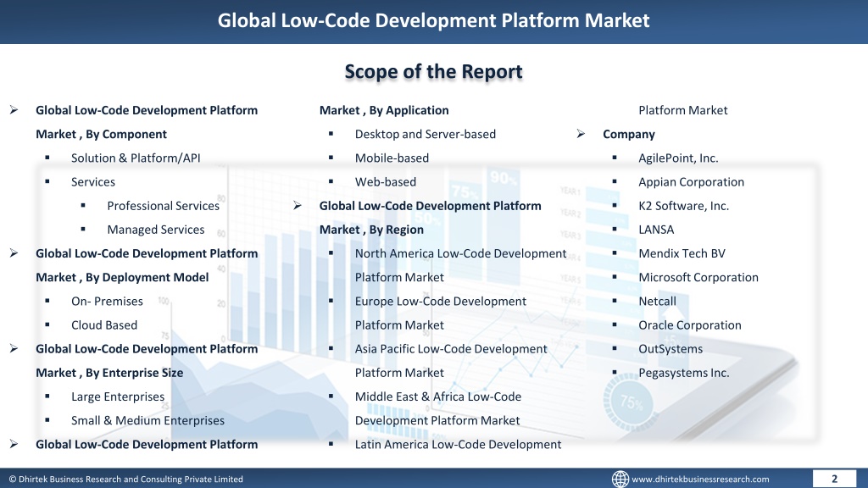Click the standalone 'Services' bullet item

93,181
